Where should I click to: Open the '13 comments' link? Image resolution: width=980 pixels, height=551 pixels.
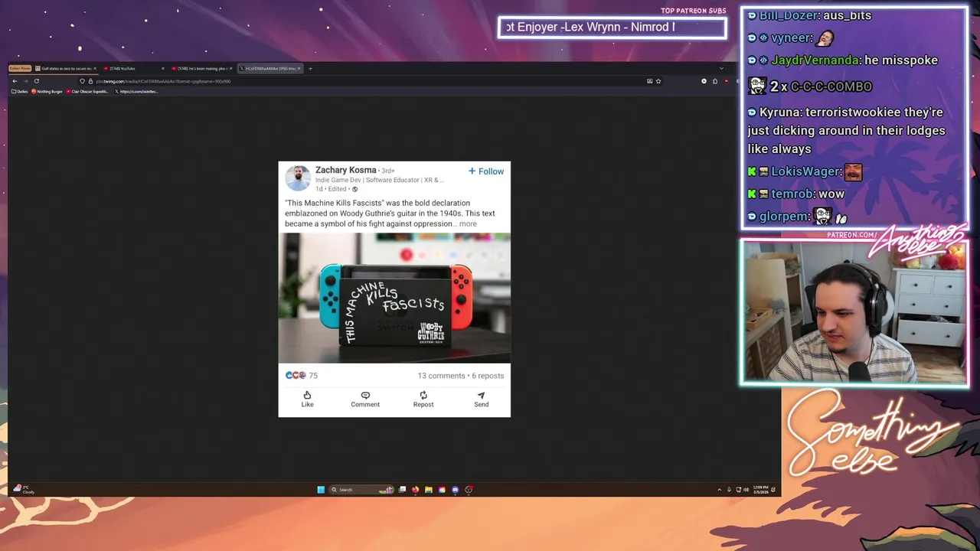pyautogui.click(x=441, y=376)
